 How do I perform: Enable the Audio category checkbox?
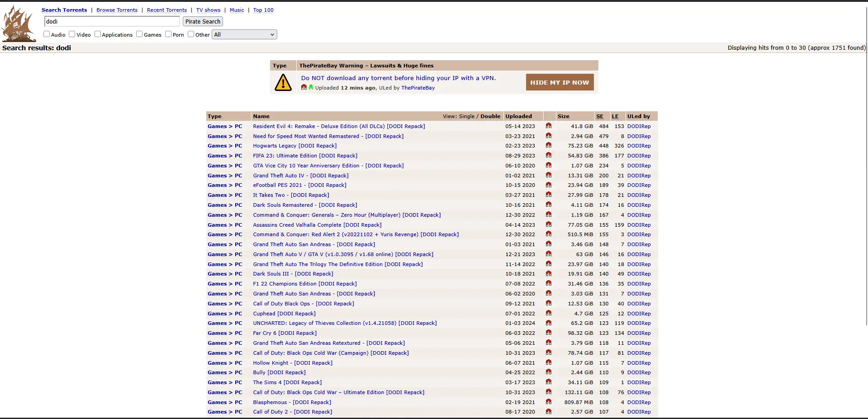[x=47, y=34]
